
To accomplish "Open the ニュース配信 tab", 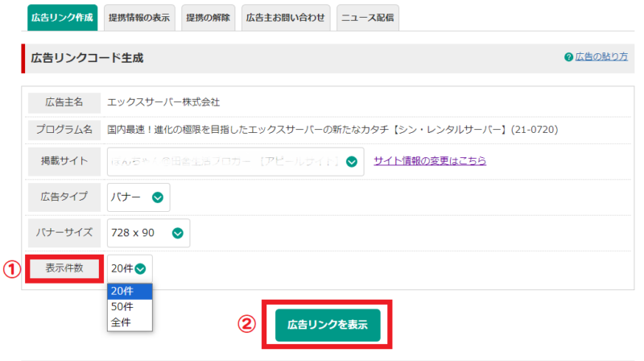I will pyautogui.click(x=367, y=17).
